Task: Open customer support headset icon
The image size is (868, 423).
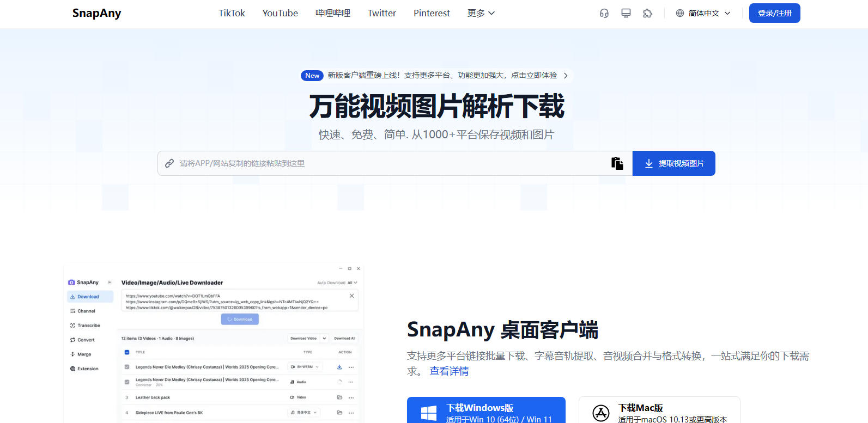Action: (x=604, y=13)
